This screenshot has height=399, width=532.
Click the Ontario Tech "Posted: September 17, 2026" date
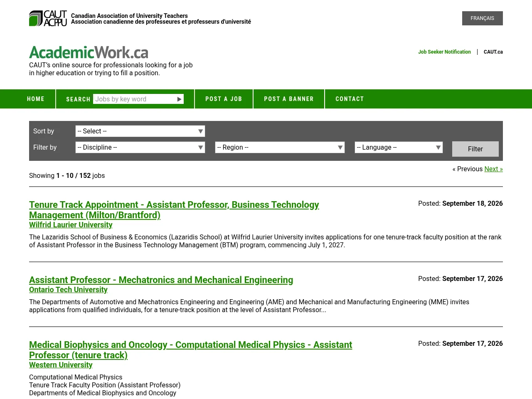click(461, 278)
